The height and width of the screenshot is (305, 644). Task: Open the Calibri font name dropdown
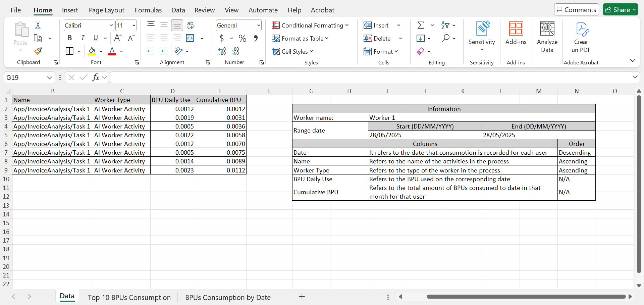coord(111,25)
